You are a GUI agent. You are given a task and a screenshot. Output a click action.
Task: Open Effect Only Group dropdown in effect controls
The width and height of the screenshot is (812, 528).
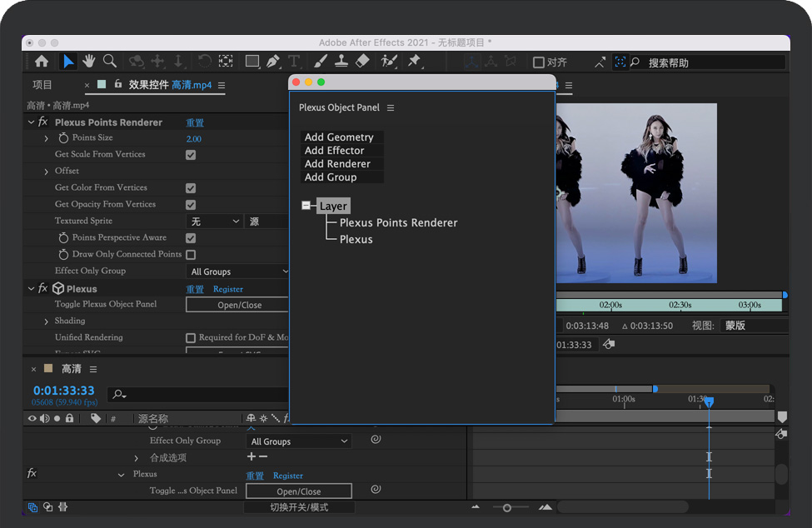pyautogui.click(x=238, y=271)
